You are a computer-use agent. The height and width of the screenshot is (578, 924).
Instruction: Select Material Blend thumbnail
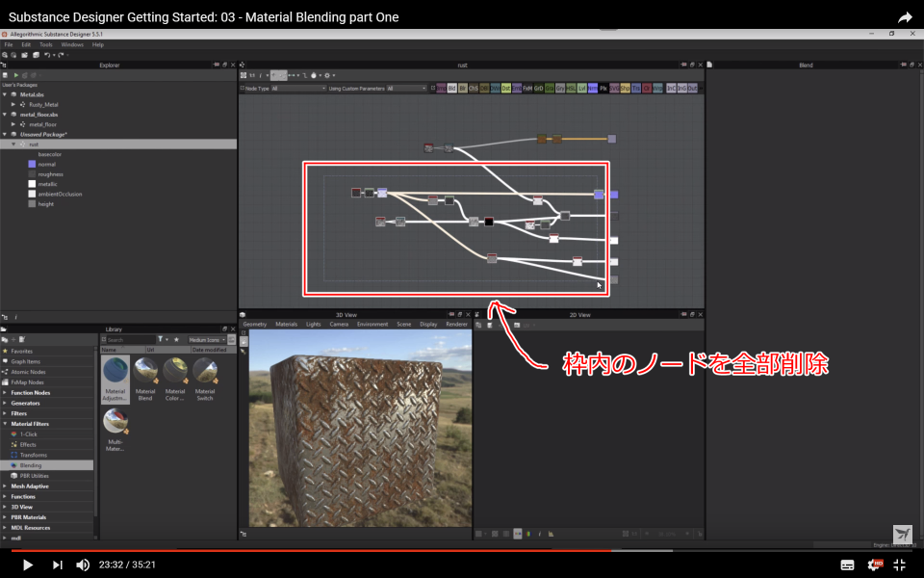tap(145, 380)
